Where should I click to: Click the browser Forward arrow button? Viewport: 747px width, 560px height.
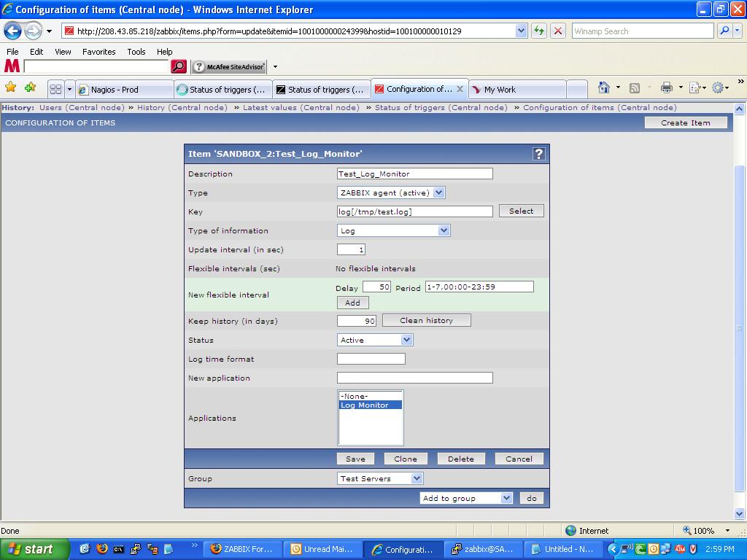[x=32, y=31]
